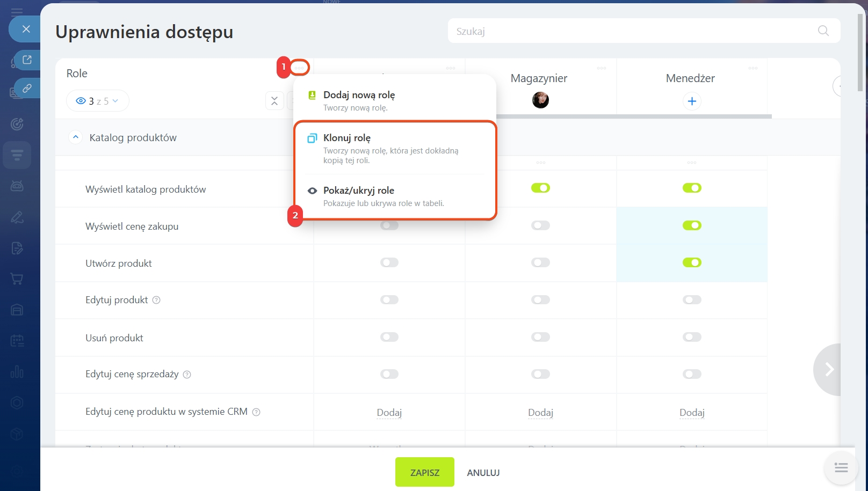Open the hexagon icon in the left sidebar

(17, 402)
